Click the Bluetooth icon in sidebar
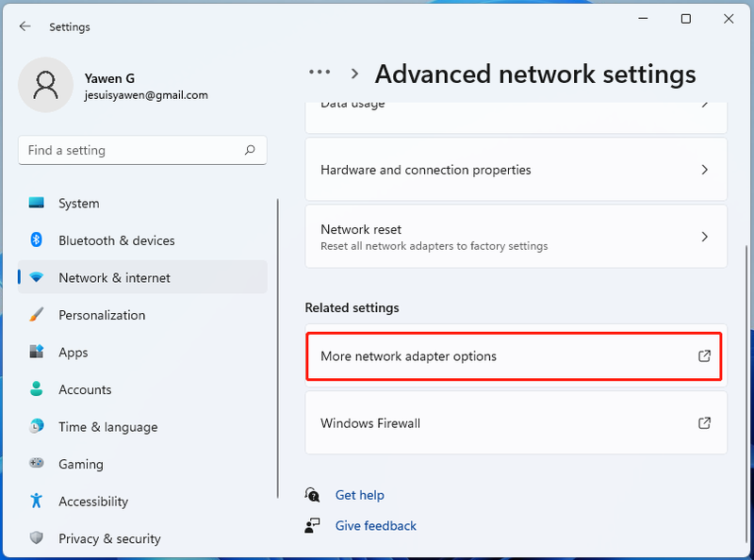Viewport: 754px width, 560px height. pos(36,239)
